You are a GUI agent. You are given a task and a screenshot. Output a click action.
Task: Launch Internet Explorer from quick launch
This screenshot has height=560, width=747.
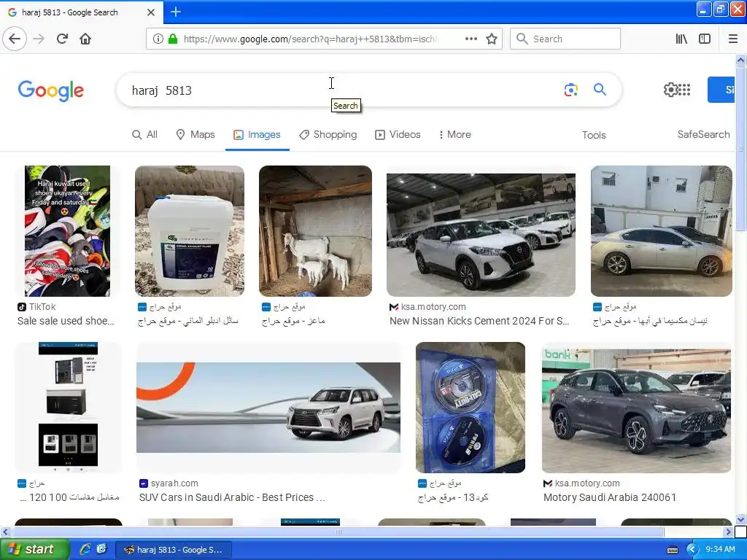[x=85, y=549]
